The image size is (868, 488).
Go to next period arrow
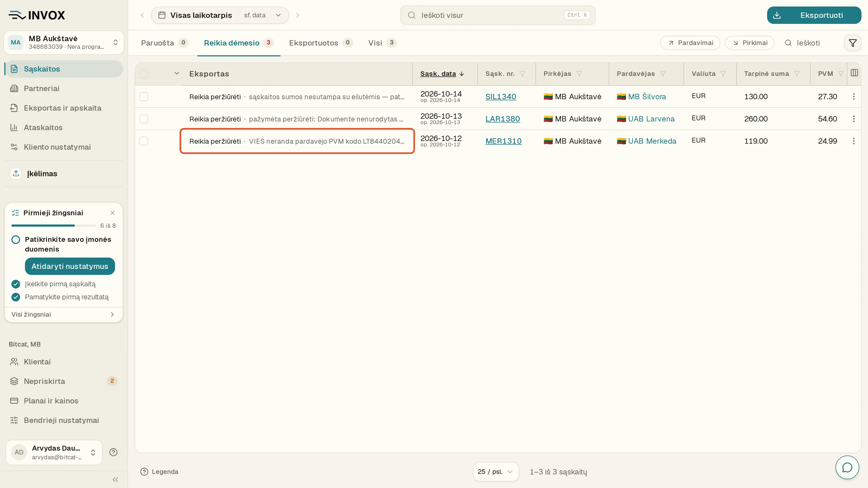[298, 15]
